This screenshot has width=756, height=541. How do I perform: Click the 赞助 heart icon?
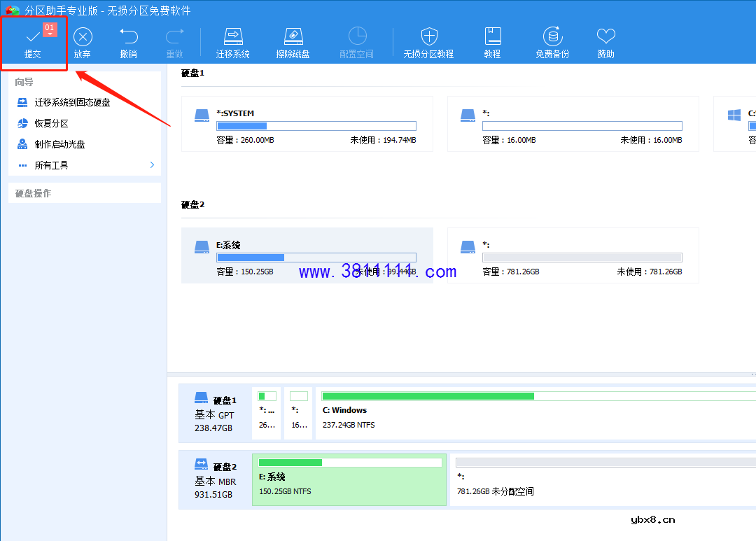tap(605, 36)
